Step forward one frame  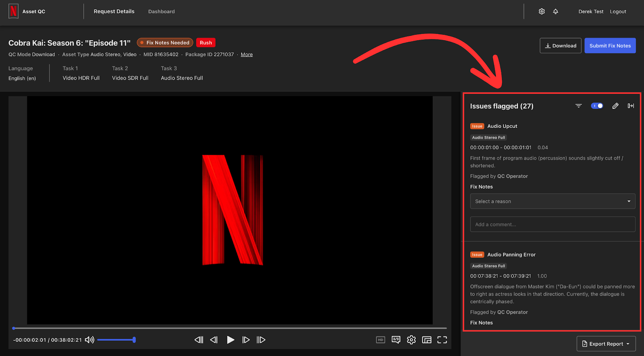tap(246, 340)
